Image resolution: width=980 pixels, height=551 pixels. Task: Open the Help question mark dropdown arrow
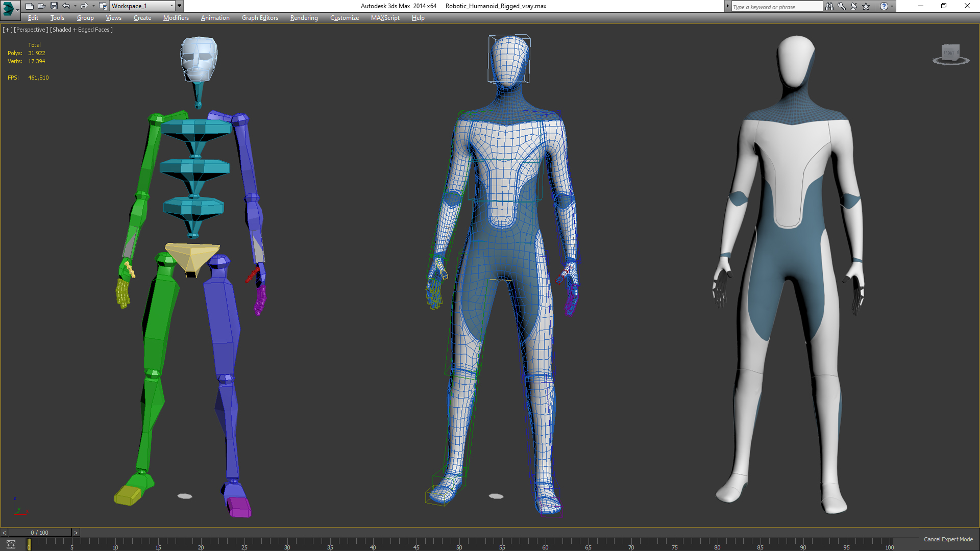tap(892, 6)
